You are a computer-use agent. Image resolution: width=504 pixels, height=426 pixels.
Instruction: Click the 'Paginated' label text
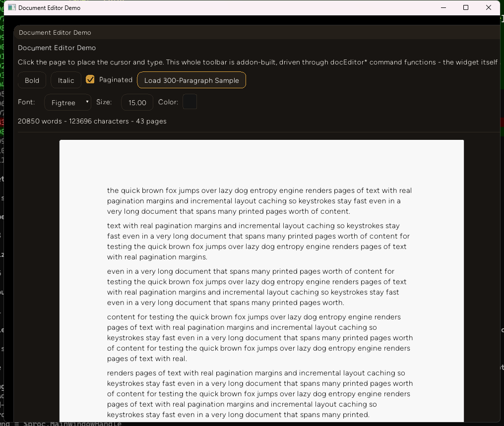pyautogui.click(x=116, y=80)
